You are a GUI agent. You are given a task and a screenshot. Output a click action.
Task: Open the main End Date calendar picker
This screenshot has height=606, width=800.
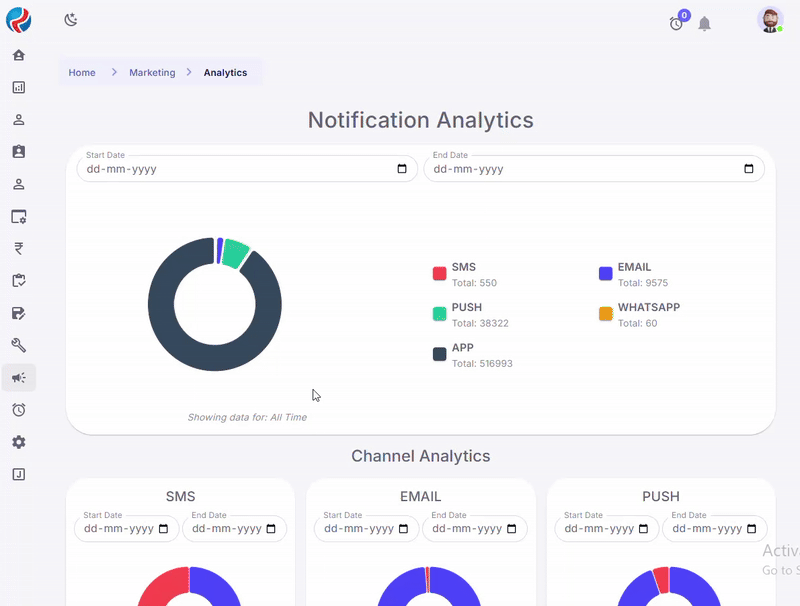point(749,169)
